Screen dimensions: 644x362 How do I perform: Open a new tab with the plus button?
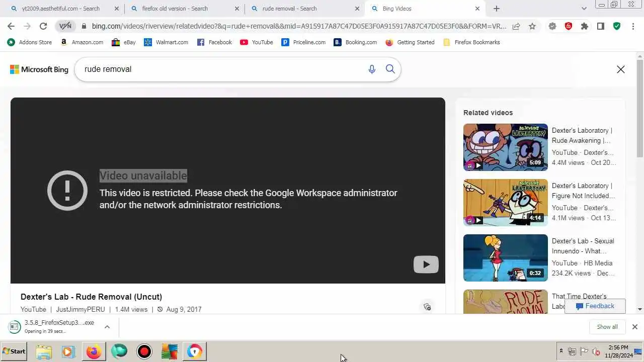coord(497,9)
